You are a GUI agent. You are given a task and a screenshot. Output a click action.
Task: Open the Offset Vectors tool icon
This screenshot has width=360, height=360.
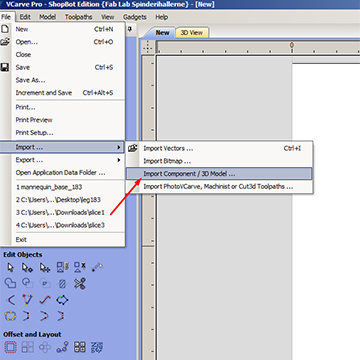pyautogui.click(x=10, y=347)
